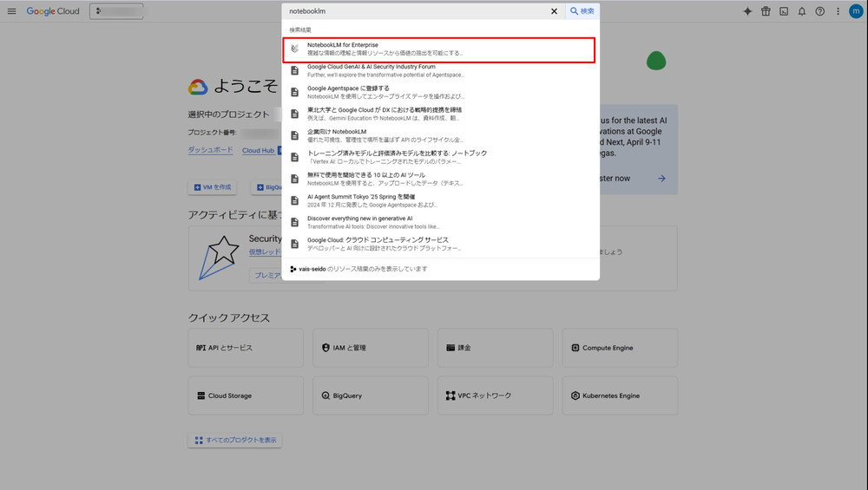Open API とサービス quick access card
Viewport: 868px width, 490px height.
point(246,348)
